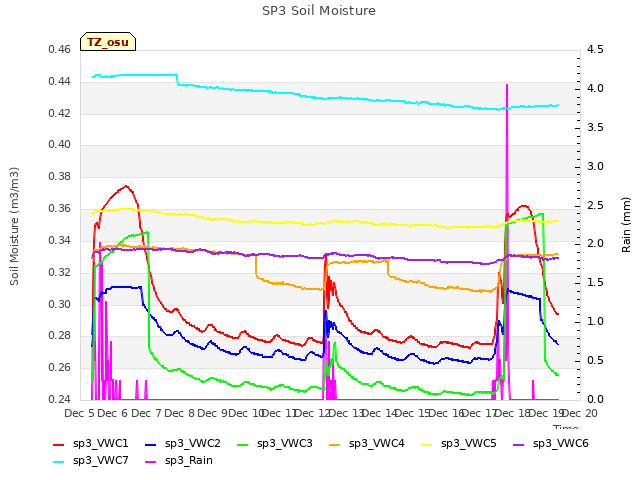This screenshot has width=640, height=480.
Task: Click the cyan sp3_VWC7 legend swatch
Action: coord(59,462)
